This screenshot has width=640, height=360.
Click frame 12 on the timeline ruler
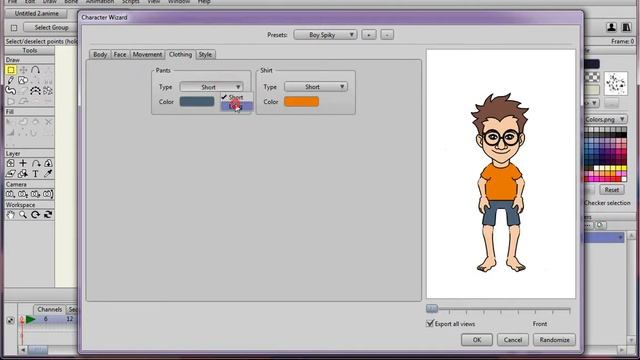(x=70, y=319)
